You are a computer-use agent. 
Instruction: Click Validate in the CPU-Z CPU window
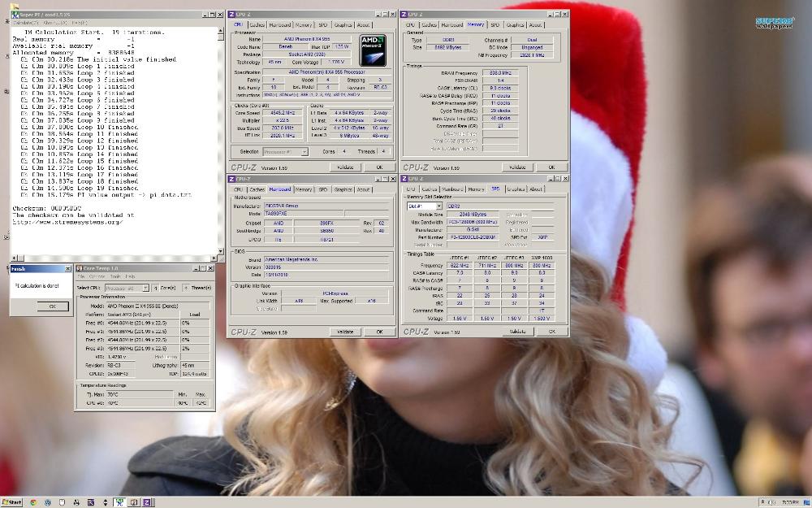[345, 167]
